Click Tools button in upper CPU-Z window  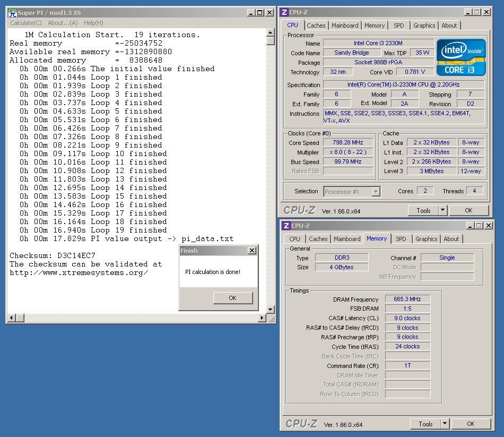423,210
